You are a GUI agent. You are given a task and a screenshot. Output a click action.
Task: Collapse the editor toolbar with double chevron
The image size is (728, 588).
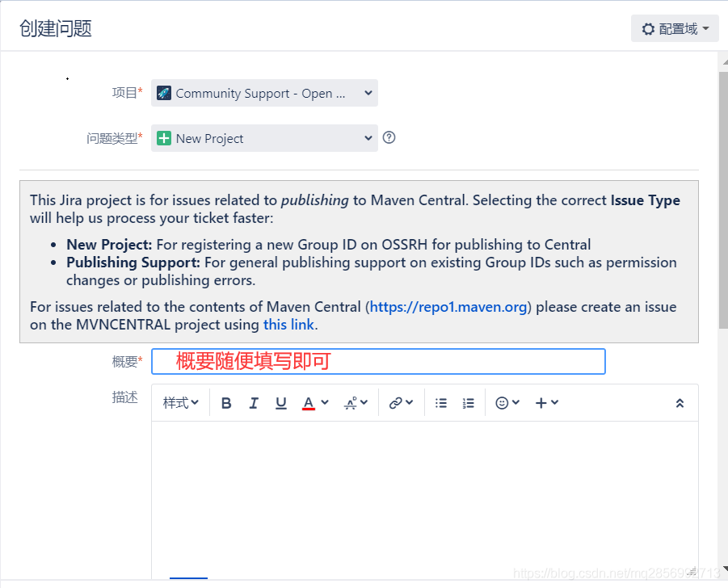pos(680,403)
